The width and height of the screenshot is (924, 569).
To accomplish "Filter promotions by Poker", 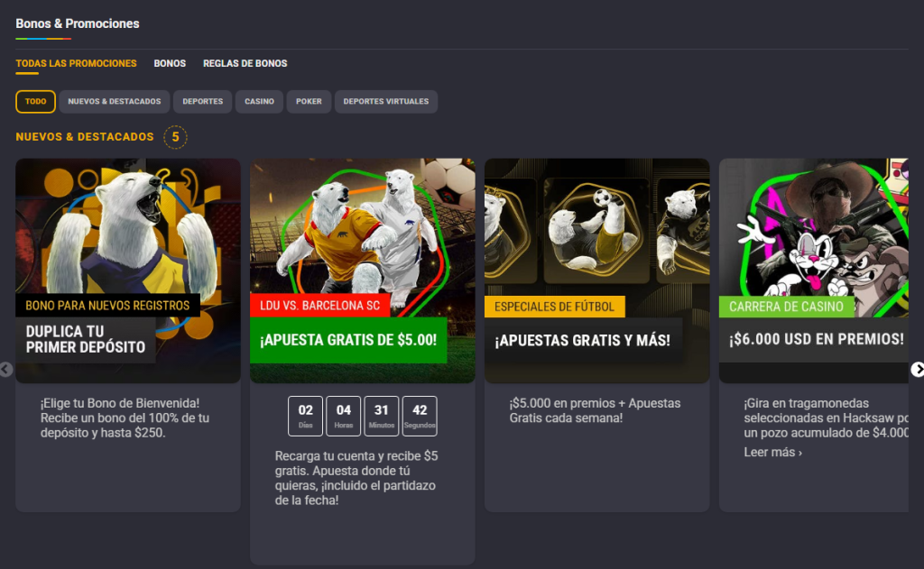I will (x=309, y=102).
